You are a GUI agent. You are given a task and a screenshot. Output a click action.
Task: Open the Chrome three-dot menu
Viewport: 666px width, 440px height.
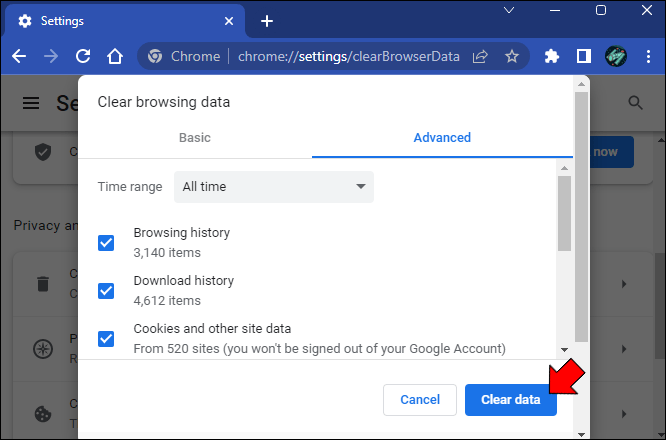[648, 57]
